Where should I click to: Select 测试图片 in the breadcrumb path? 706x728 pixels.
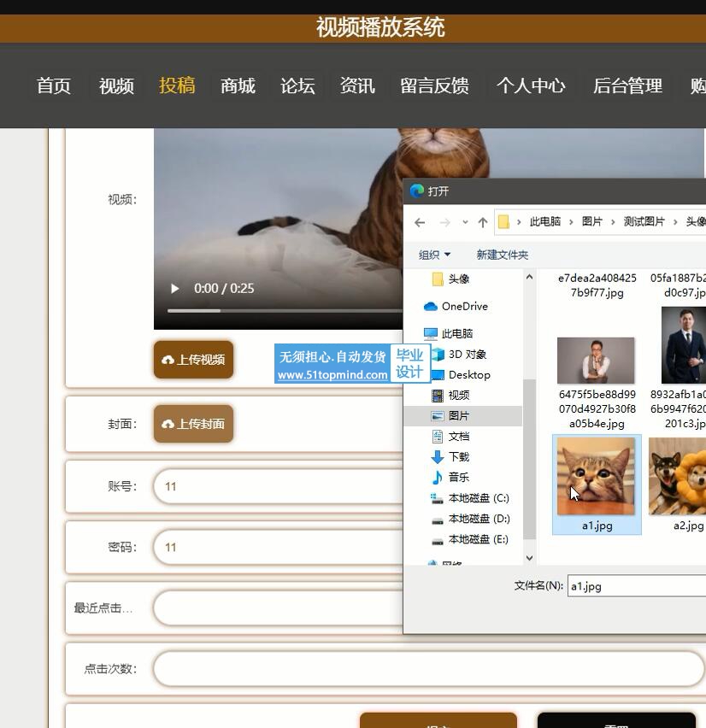(x=644, y=221)
